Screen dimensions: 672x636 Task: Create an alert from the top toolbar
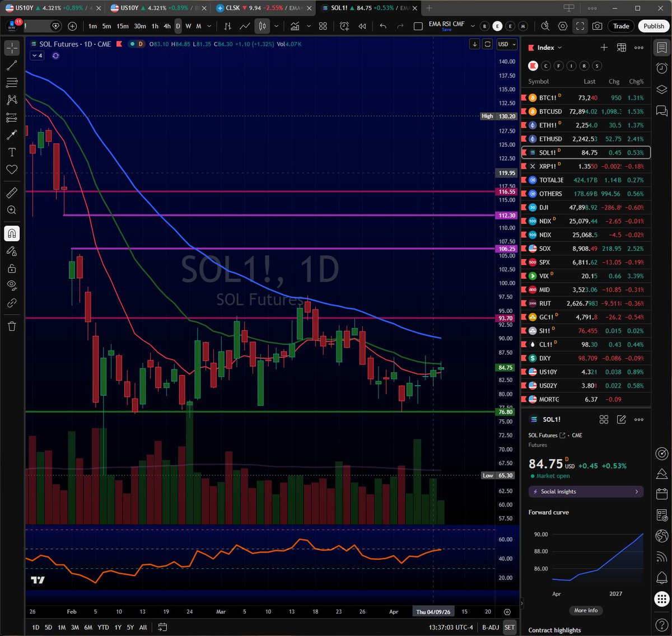click(344, 26)
